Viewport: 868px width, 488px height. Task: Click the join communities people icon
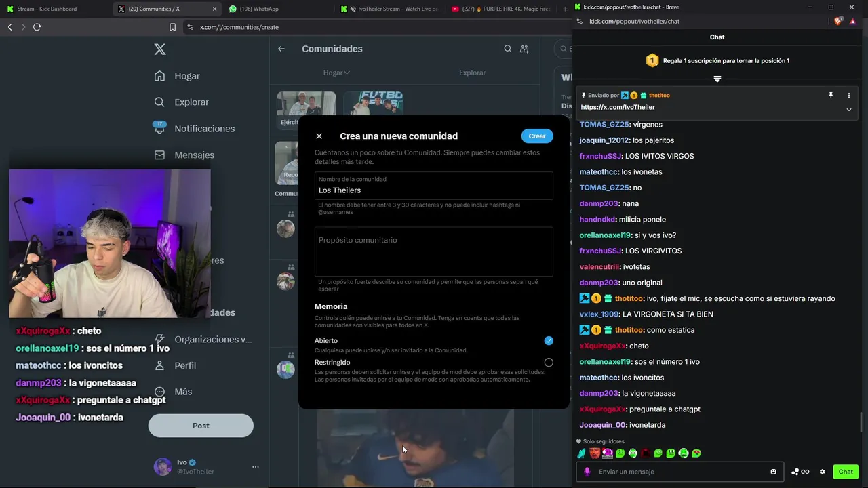[x=524, y=49]
